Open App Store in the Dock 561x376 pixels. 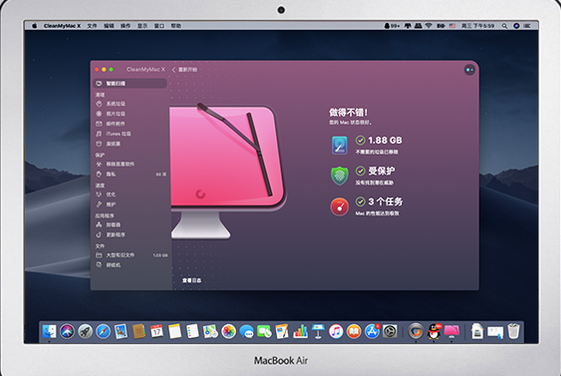[372, 332]
